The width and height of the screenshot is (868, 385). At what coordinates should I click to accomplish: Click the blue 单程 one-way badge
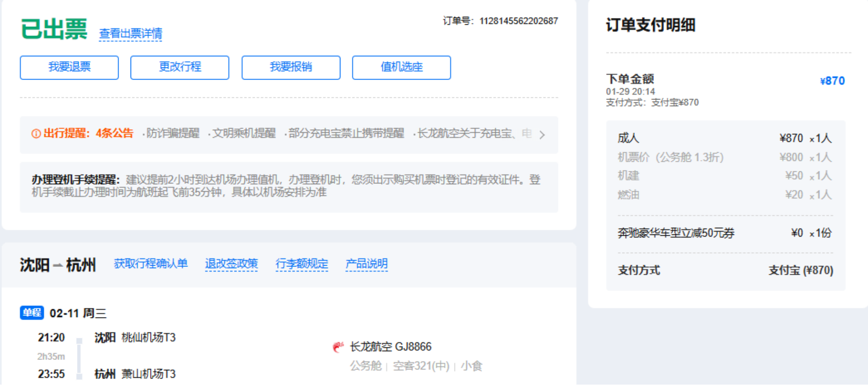pos(32,313)
